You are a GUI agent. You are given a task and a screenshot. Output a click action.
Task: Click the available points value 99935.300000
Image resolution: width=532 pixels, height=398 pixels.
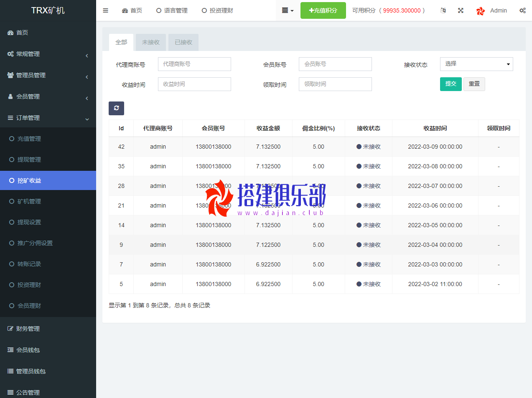pyautogui.click(x=402, y=10)
